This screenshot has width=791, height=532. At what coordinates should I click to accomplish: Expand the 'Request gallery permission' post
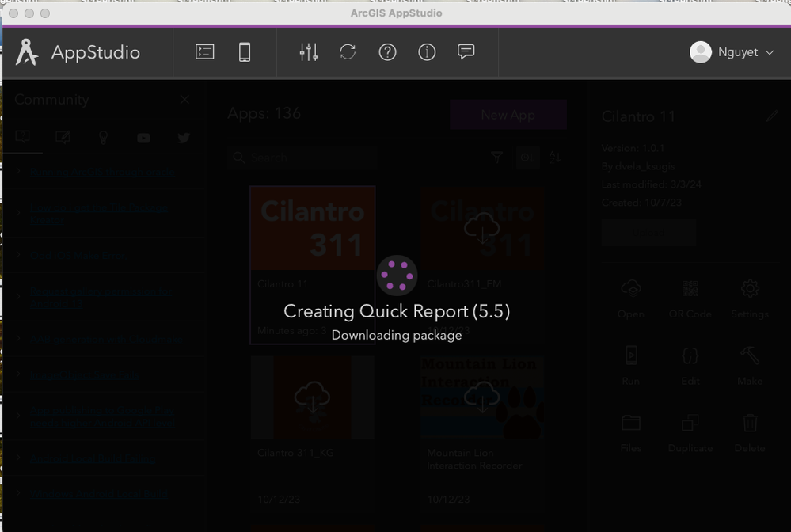click(x=18, y=297)
